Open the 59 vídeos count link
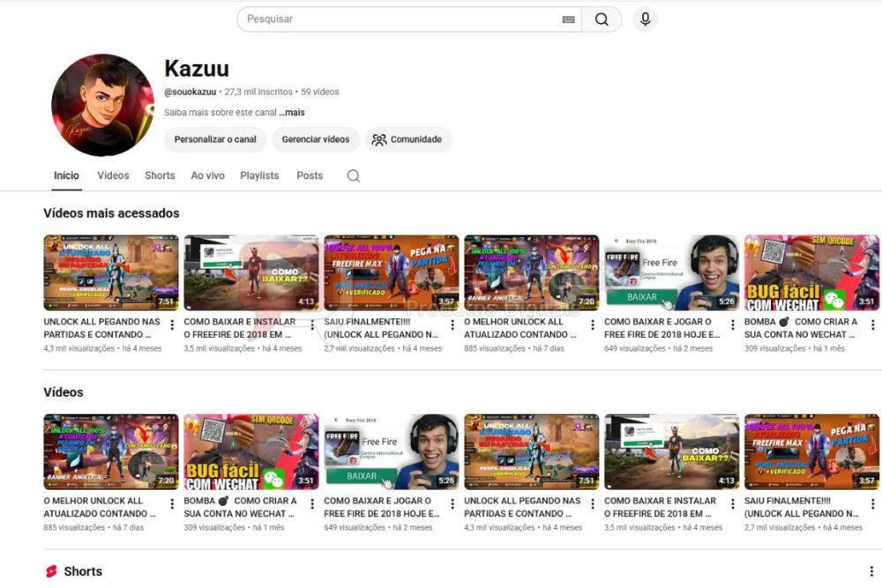This screenshot has height=588, width=882. (320, 92)
